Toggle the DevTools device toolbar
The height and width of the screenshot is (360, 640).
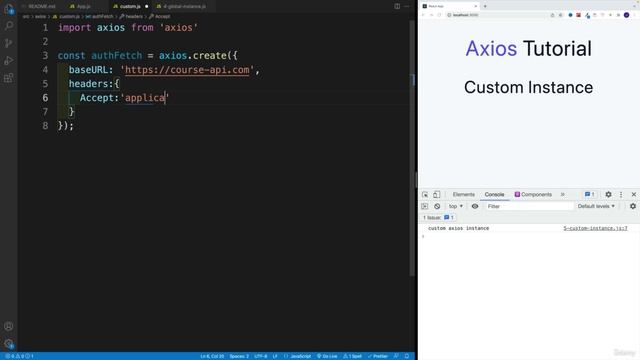(436, 195)
